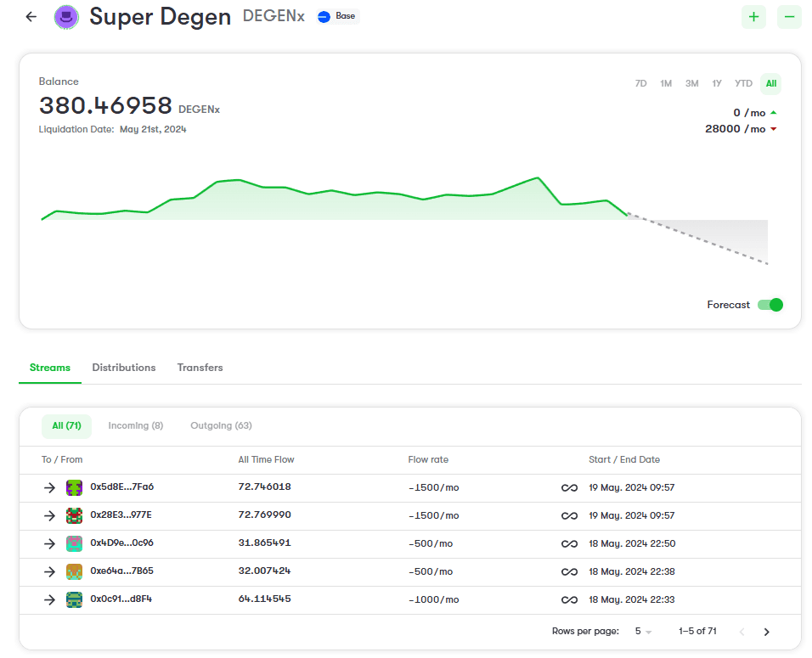Go to previous page of streams
Screen dimensions: 812x658
[742, 632]
